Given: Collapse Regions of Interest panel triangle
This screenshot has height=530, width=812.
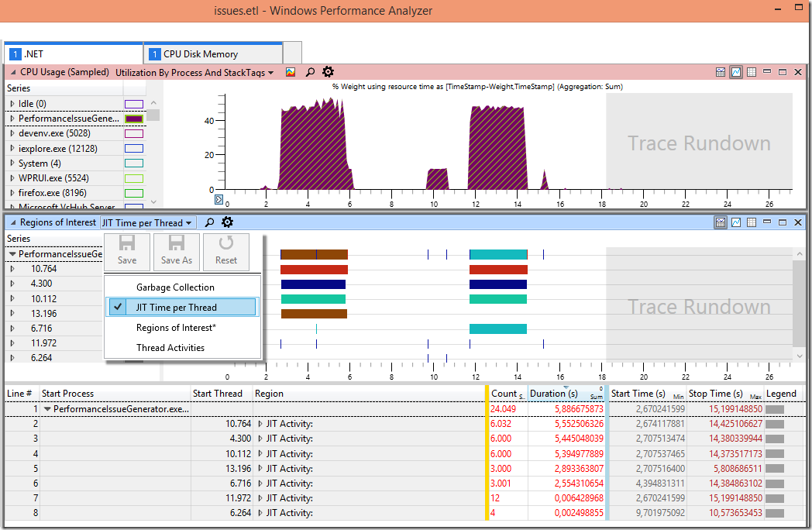Looking at the screenshot, I should [13, 222].
